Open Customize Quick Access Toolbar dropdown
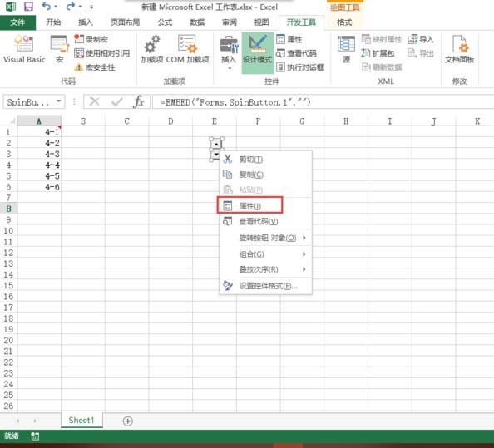This screenshot has width=494, height=448. point(91,7)
